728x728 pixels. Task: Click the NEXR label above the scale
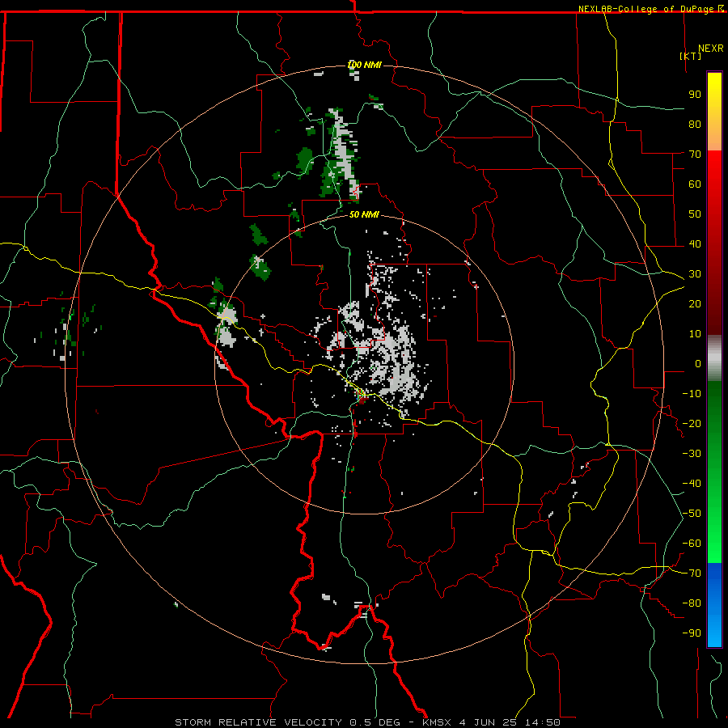click(710, 49)
